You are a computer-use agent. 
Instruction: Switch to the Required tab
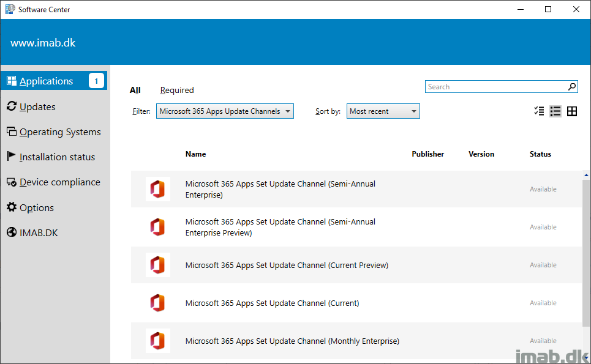pos(177,91)
